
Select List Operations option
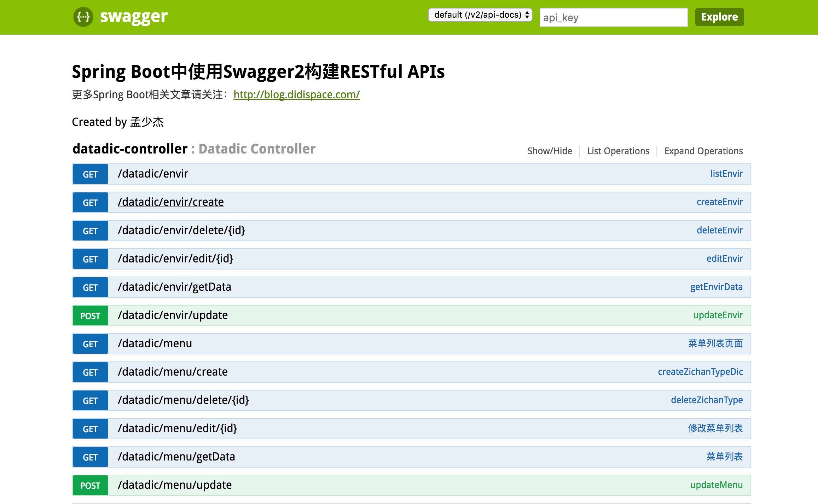[x=618, y=151]
